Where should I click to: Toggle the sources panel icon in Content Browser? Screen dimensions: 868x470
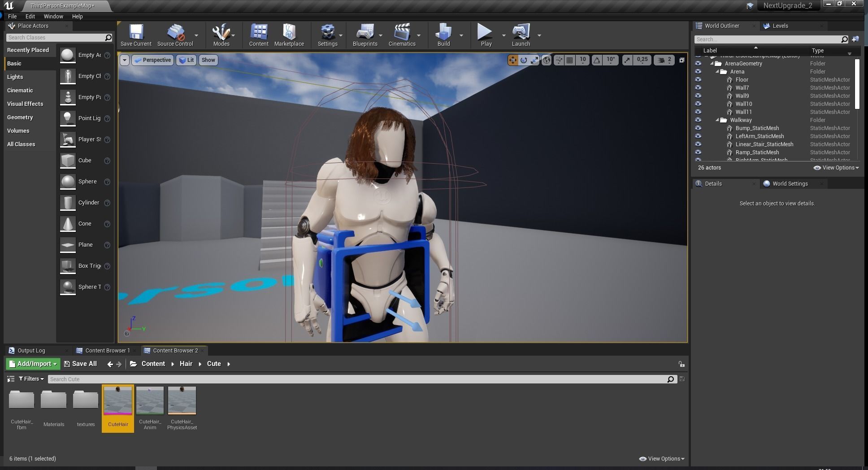point(11,379)
